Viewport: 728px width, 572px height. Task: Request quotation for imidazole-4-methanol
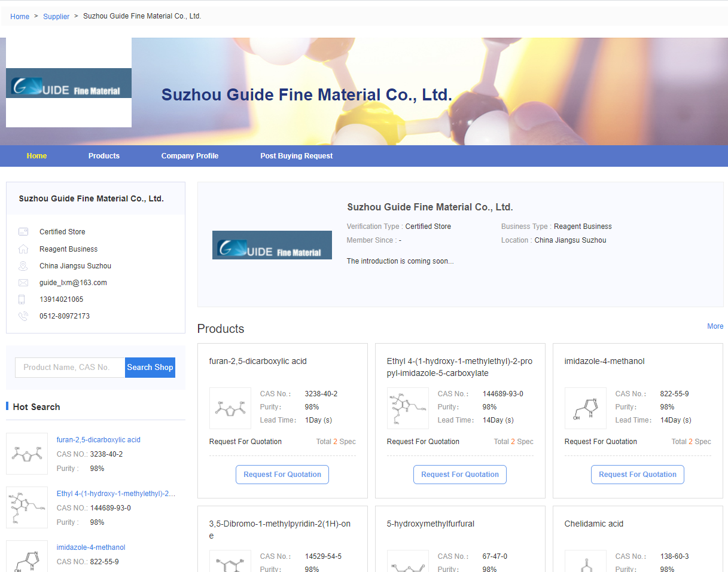coord(637,474)
